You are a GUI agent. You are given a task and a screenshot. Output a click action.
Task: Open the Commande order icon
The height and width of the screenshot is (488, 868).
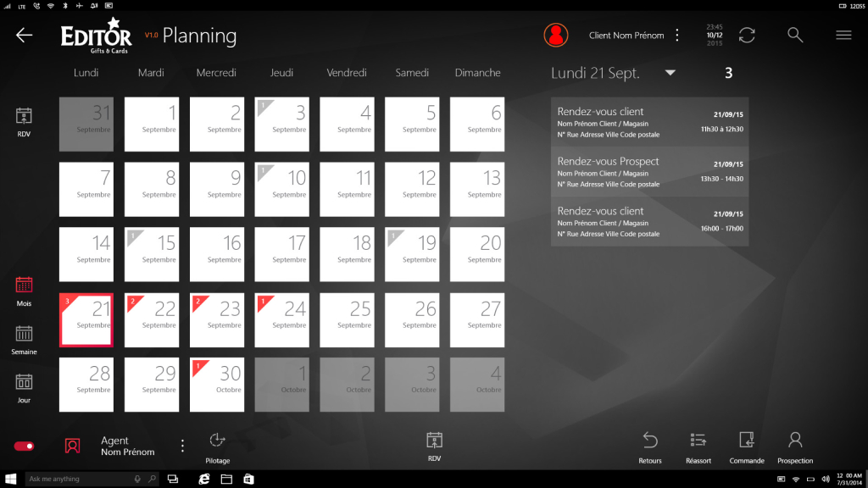[x=747, y=441]
